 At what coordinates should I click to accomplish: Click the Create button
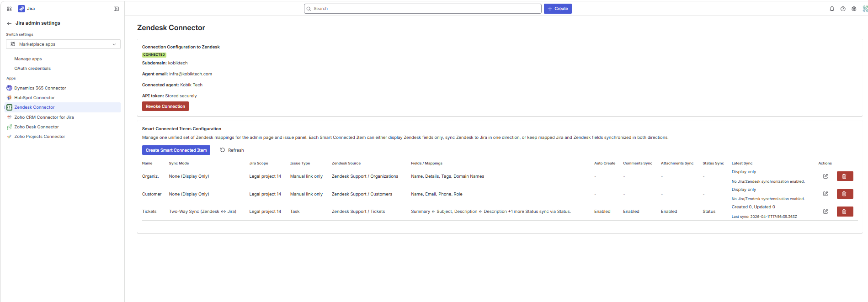558,9
